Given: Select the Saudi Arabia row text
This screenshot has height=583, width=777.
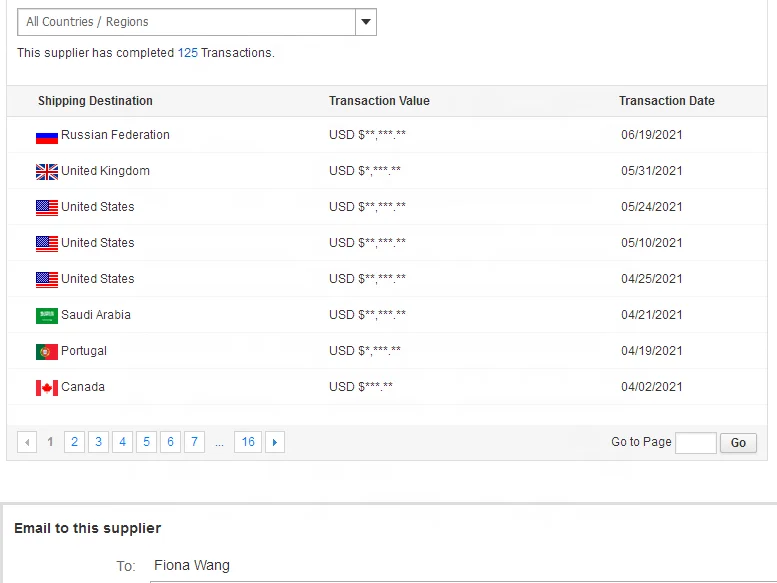Looking at the screenshot, I should 96,315.
